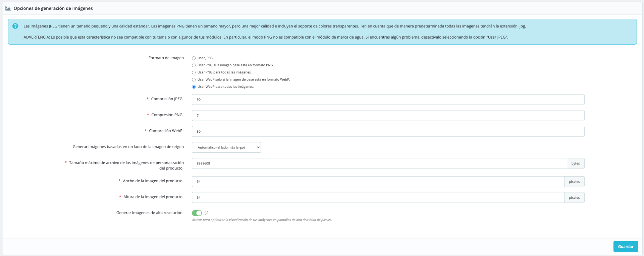Click the 'Opciones de generación de imágenes' heading
644x256 pixels.
[x=53, y=8]
